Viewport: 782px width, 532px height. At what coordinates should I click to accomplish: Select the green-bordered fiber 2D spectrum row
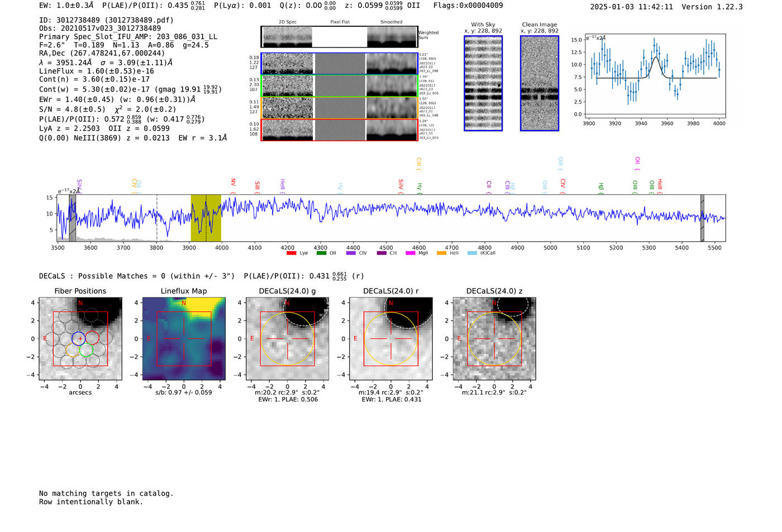coord(340,85)
